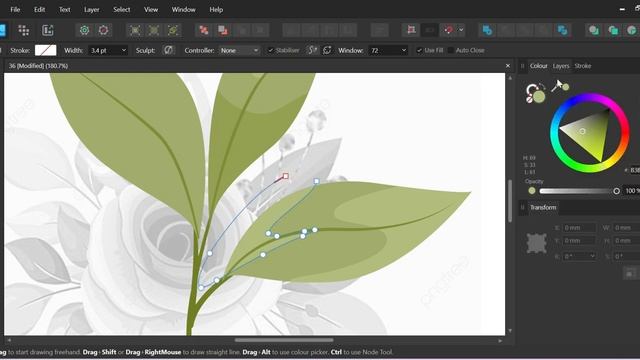Screen dimensions: 640x360
Task: Click the W width field in Transform
Action: (x=626, y=227)
